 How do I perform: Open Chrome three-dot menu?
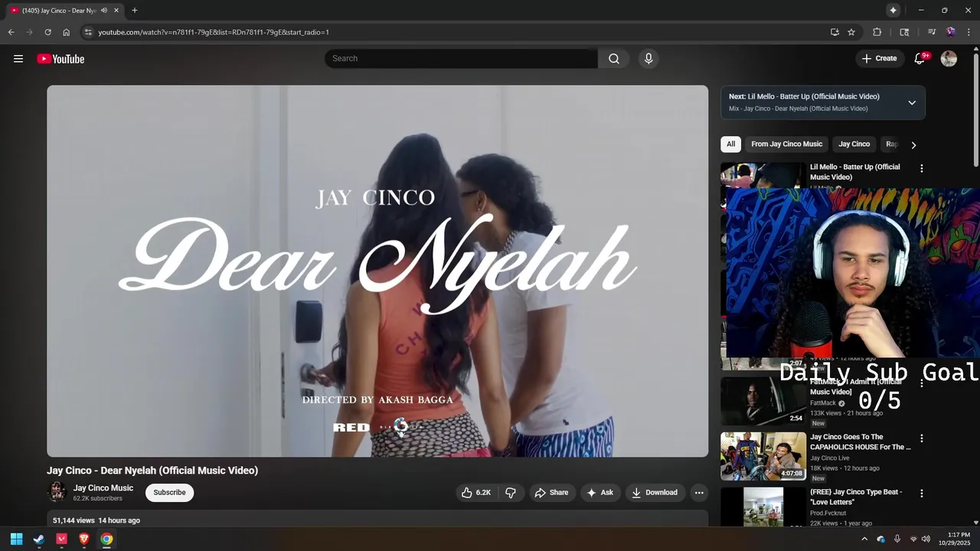[x=969, y=32]
